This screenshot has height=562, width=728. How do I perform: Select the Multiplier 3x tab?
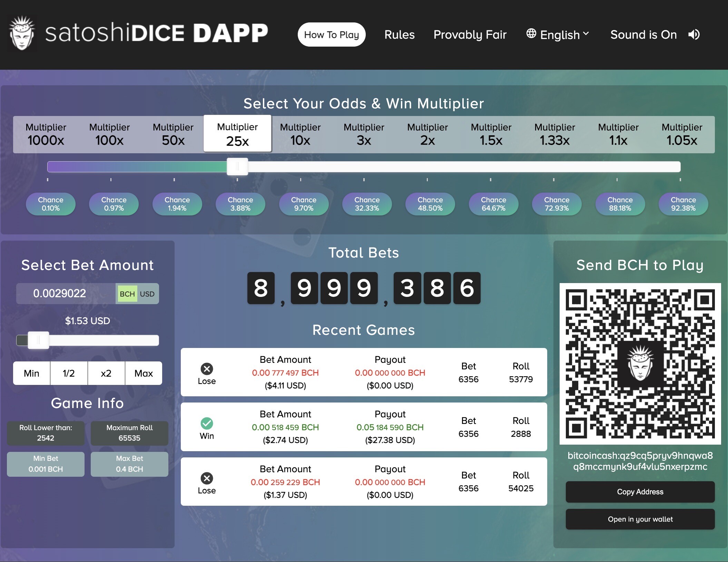click(364, 135)
